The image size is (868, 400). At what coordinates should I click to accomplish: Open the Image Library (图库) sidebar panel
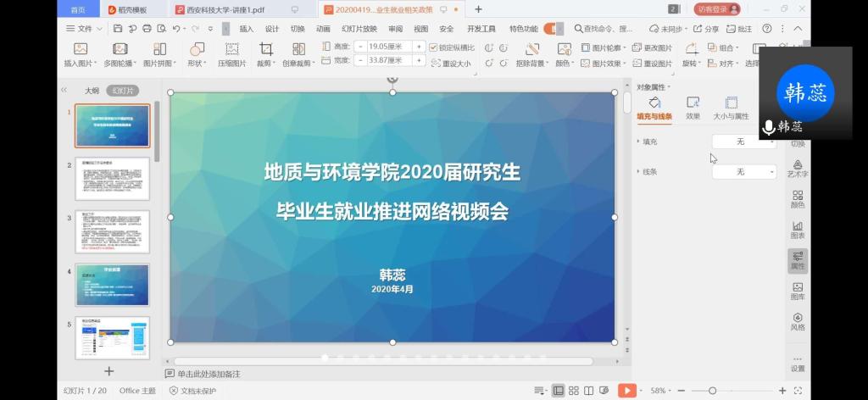click(798, 291)
